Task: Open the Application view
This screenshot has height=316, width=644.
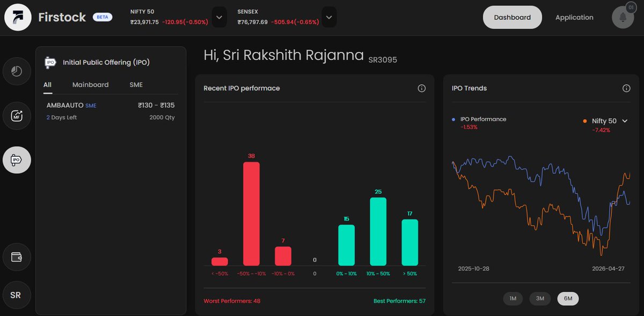Action: tap(574, 17)
